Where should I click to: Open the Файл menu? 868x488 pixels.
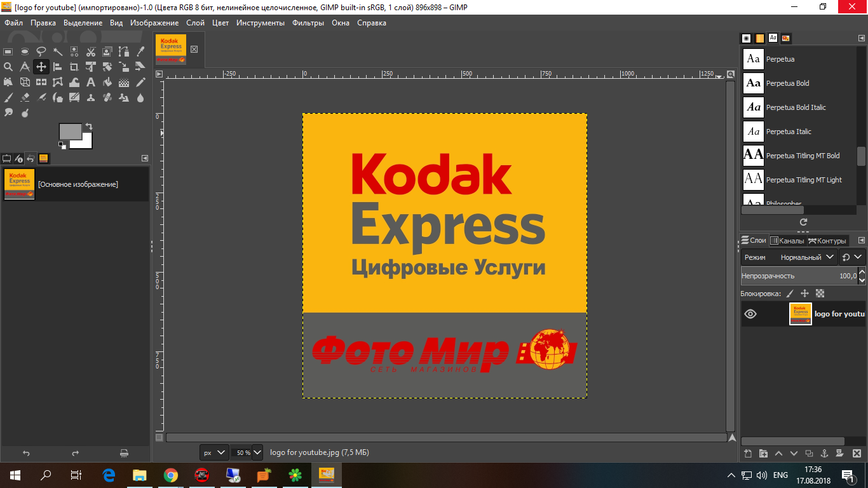tap(13, 23)
